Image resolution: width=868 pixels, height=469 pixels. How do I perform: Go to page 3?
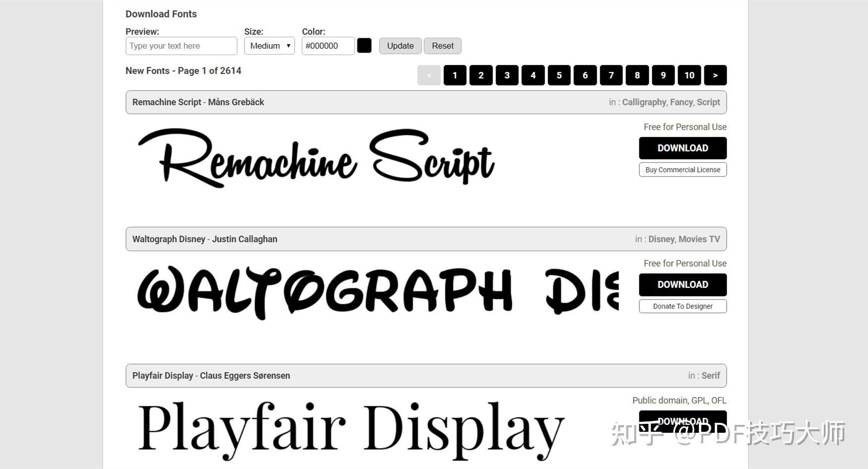click(507, 75)
